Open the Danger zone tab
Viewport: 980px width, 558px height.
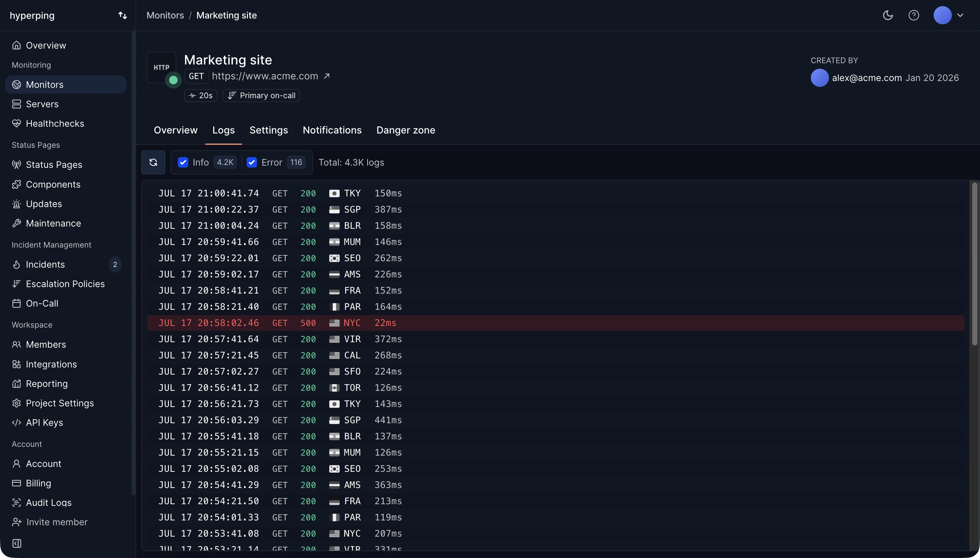pyautogui.click(x=406, y=130)
